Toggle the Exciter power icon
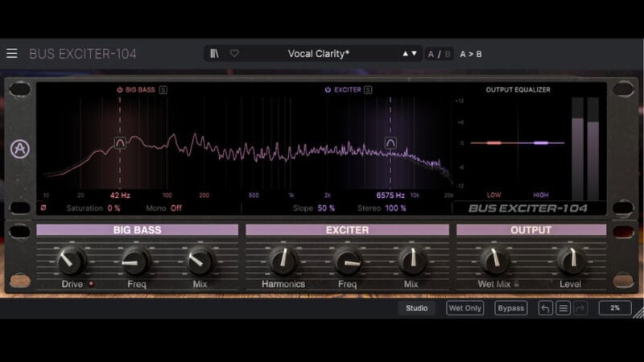The width and height of the screenshot is (644, 362). 328,89
